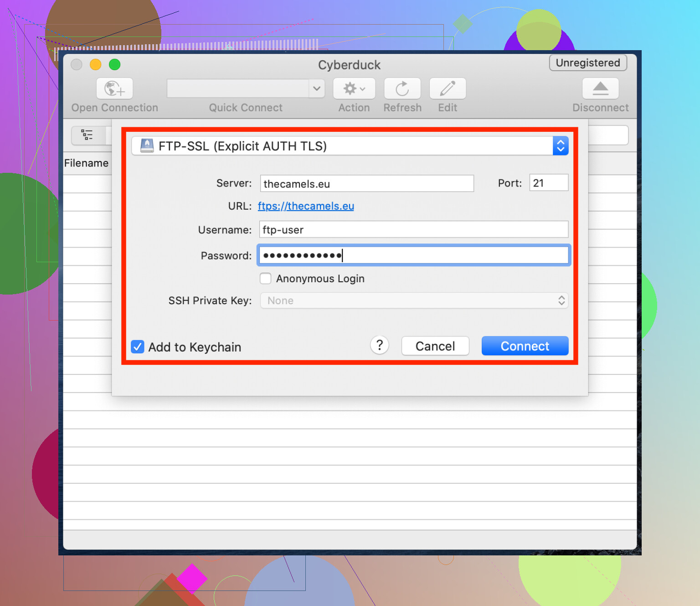Click the Edit pencil icon
This screenshot has height=606, width=700.
click(448, 88)
